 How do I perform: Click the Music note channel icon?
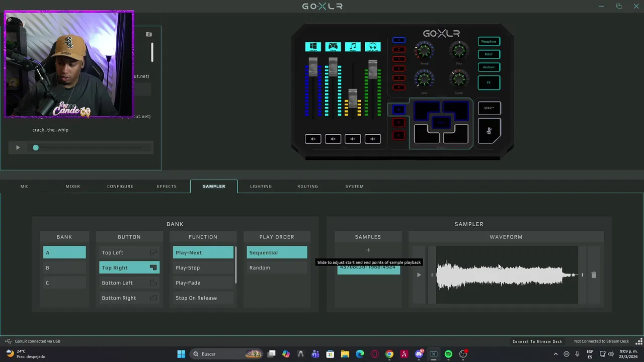[x=353, y=47]
